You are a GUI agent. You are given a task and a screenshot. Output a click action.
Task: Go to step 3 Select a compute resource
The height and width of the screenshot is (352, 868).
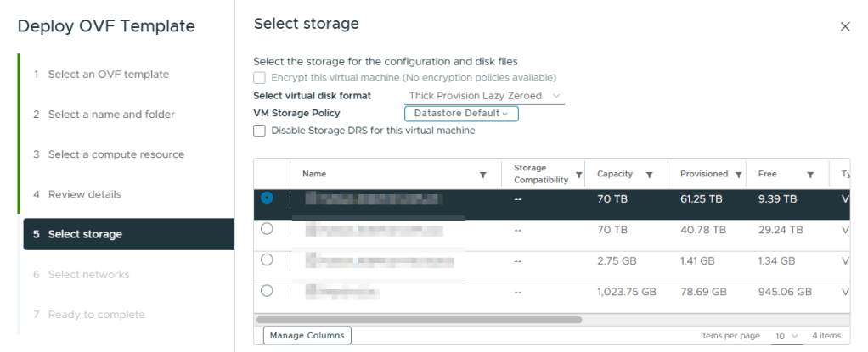(x=116, y=154)
